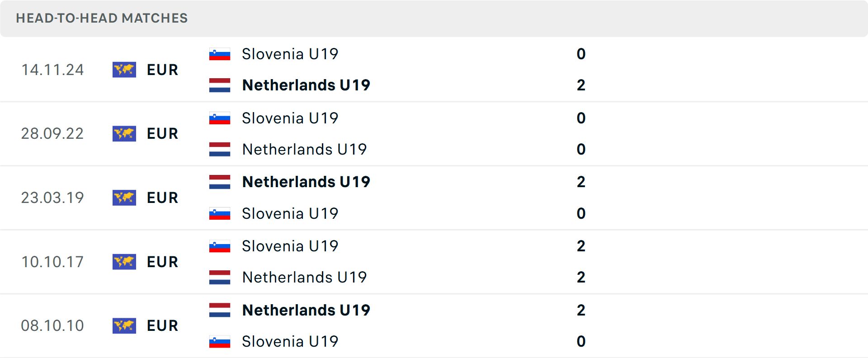This screenshot has height=358, width=868.
Task: Select the EUR label next to 23.03.19
Action: pos(162,198)
